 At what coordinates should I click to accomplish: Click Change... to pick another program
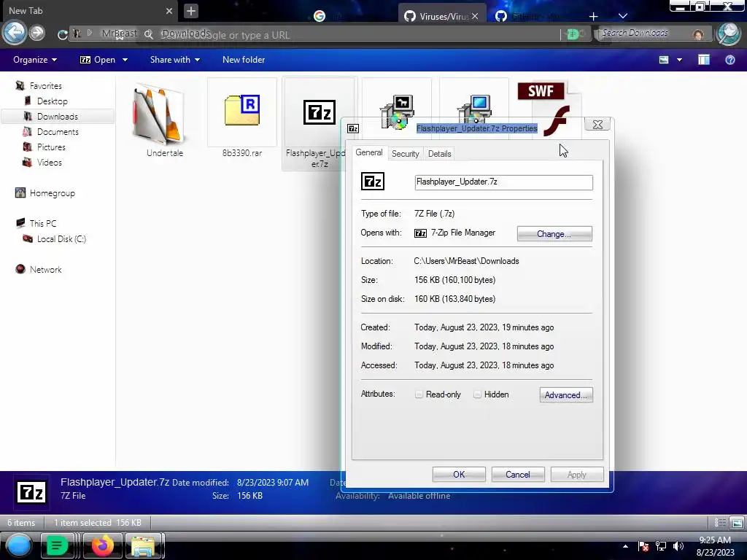pos(554,234)
